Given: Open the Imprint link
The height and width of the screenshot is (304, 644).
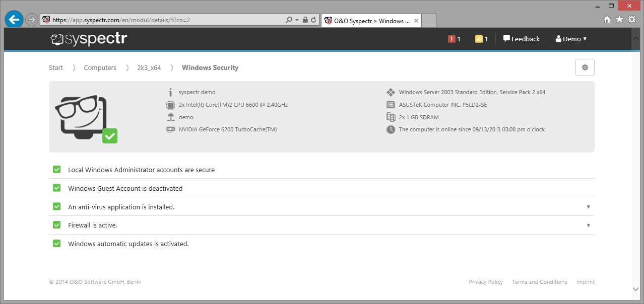Looking at the screenshot, I should pos(586,282).
